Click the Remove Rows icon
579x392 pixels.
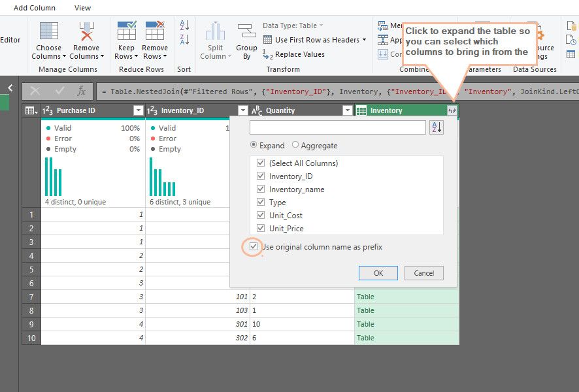coord(155,31)
